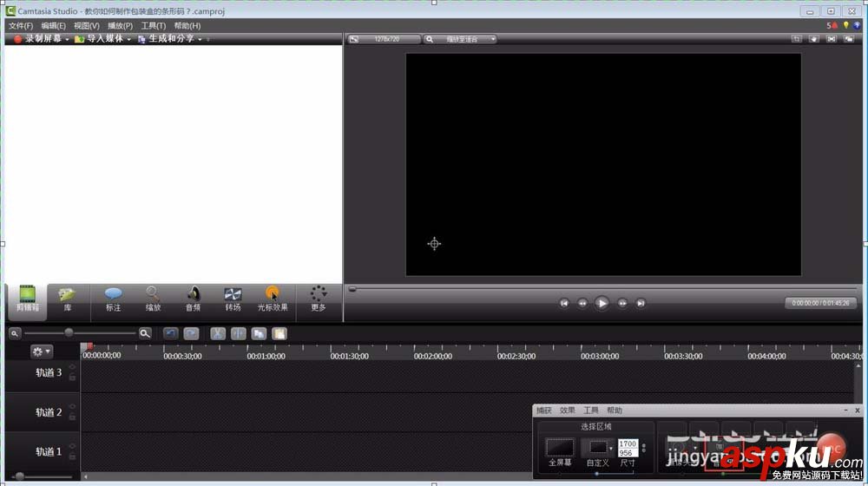Viewport: 868px width, 486px height.
Task: Play the video preview
Action: coord(602,303)
